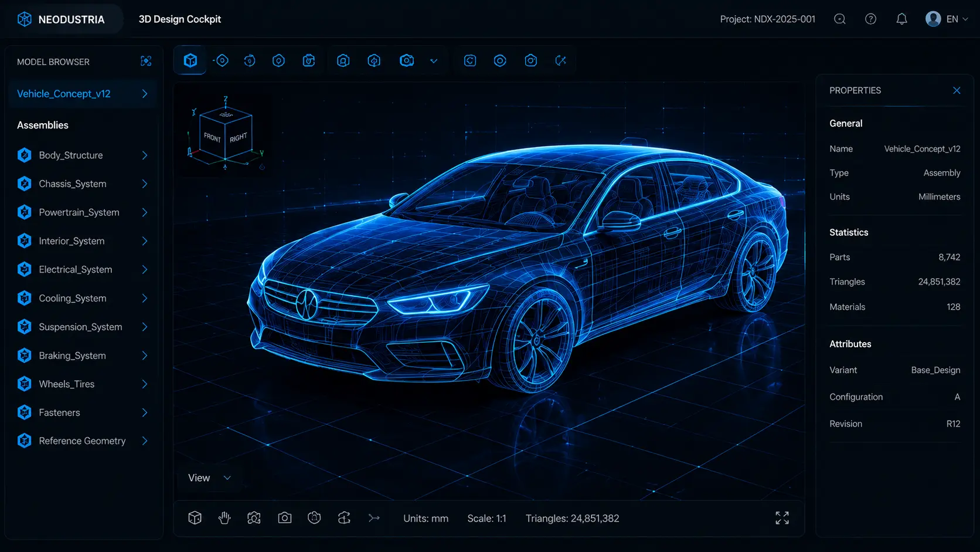
Task: Click the RIGHT face of the view cube
Action: click(239, 137)
